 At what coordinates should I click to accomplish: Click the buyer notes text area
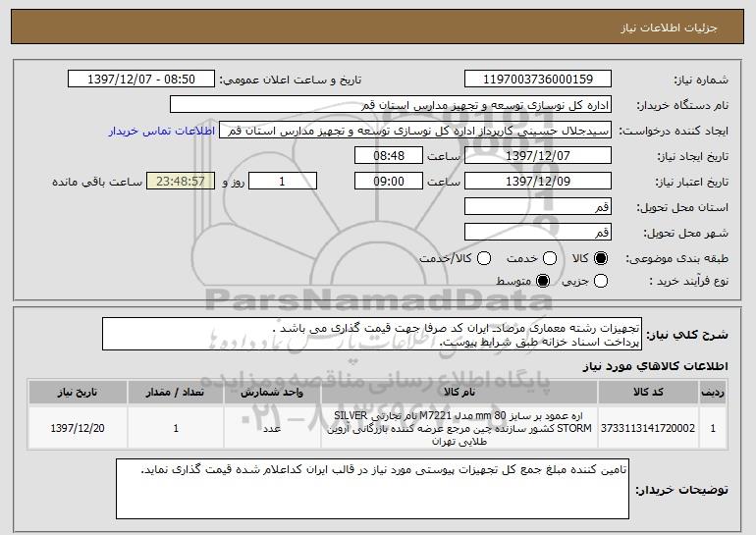click(x=372, y=489)
